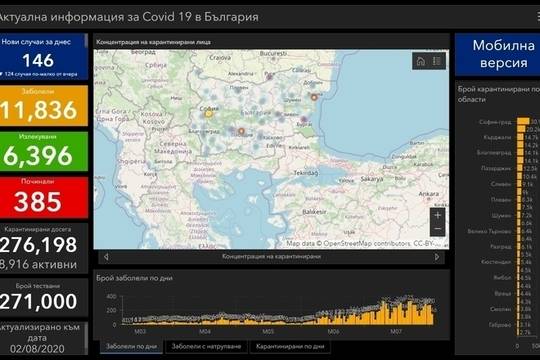Click the Ruse marker on the map

269,77
